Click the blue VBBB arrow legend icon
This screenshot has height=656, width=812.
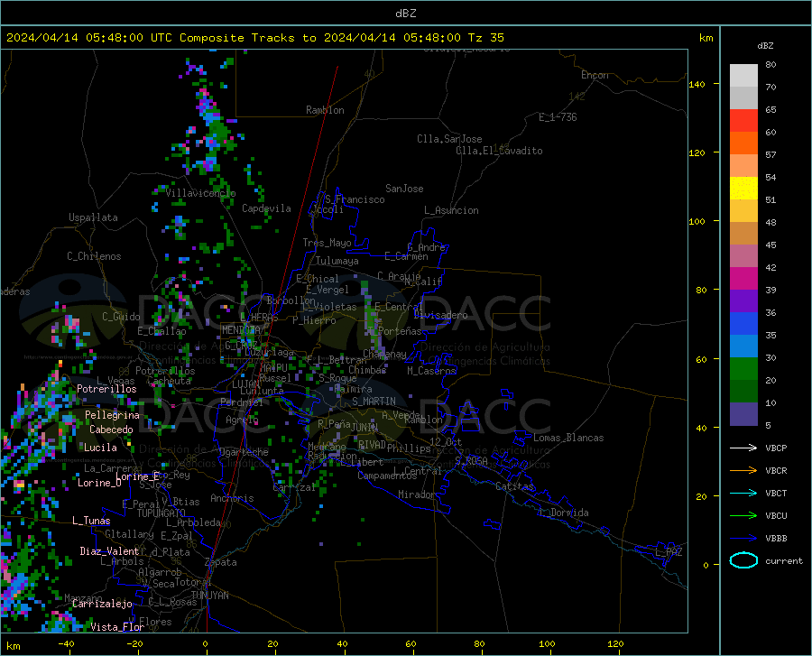click(x=743, y=539)
